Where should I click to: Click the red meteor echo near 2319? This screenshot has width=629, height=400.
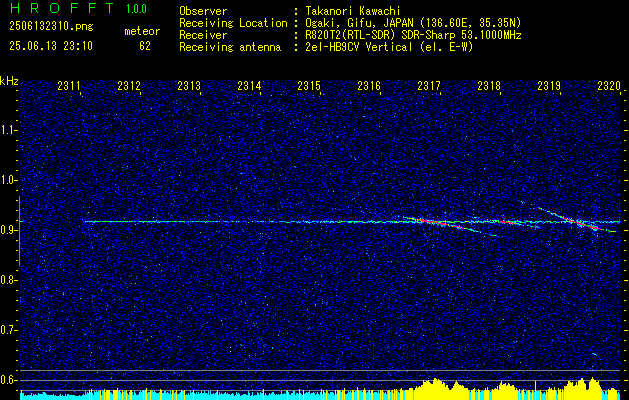point(582,223)
